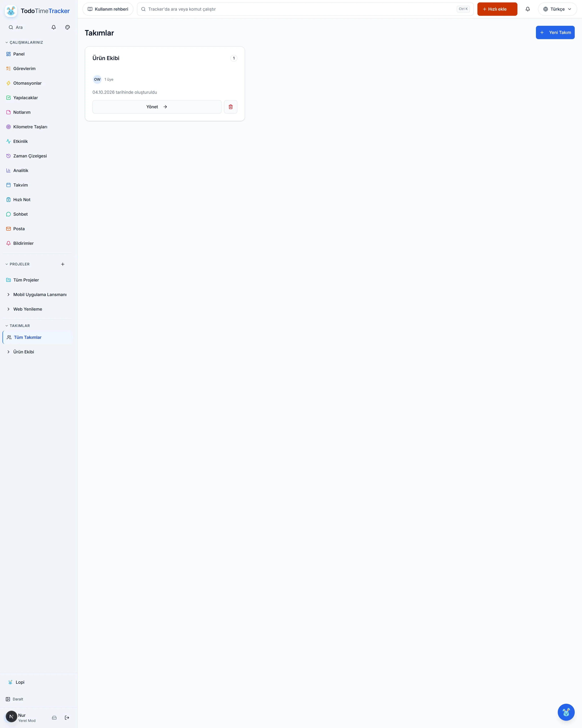Image resolution: width=582 pixels, height=728 pixels.
Task: Click the TodoTimeTracker rabbit logo
Action: (11, 11)
